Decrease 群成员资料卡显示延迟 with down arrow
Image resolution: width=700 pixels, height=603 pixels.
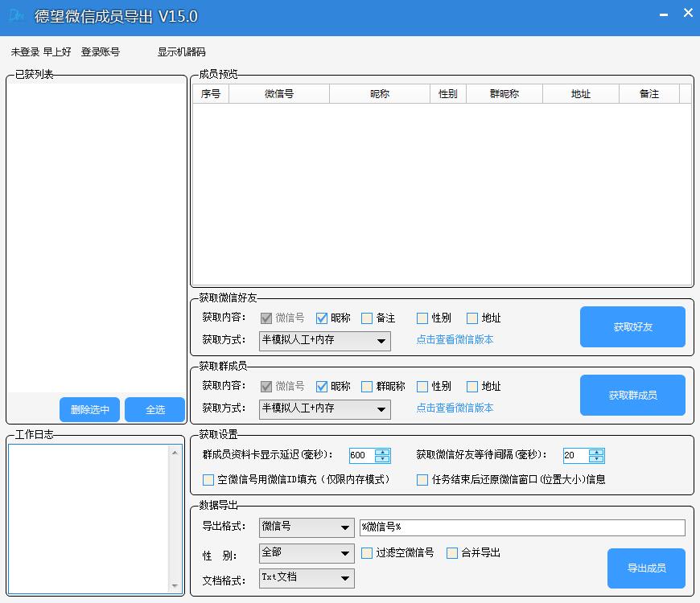[383, 459]
